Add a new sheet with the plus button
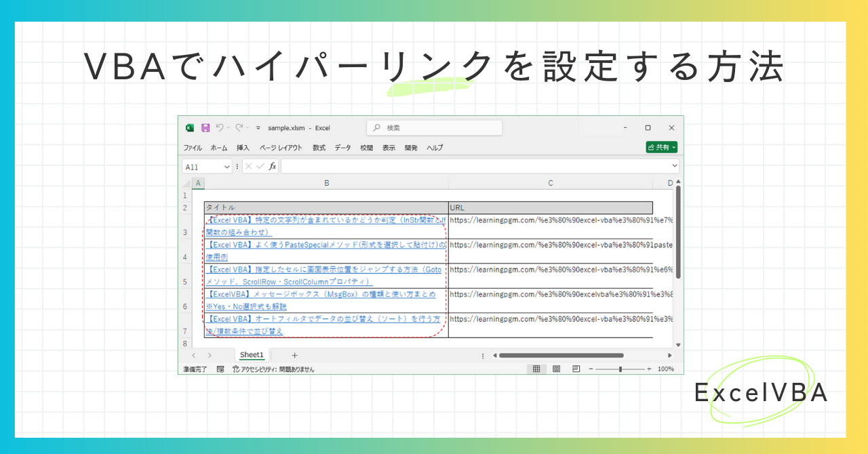 click(x=294, y=354)
